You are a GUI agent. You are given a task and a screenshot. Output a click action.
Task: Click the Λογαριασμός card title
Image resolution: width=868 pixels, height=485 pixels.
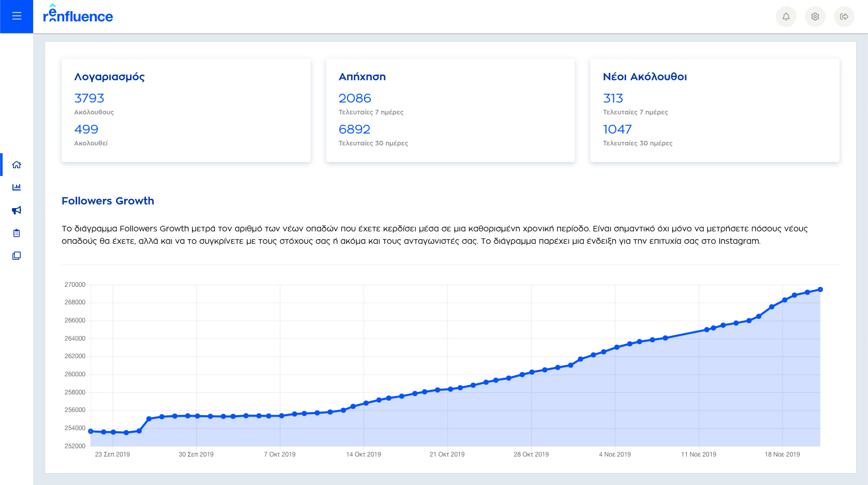[x=109, y=77]
